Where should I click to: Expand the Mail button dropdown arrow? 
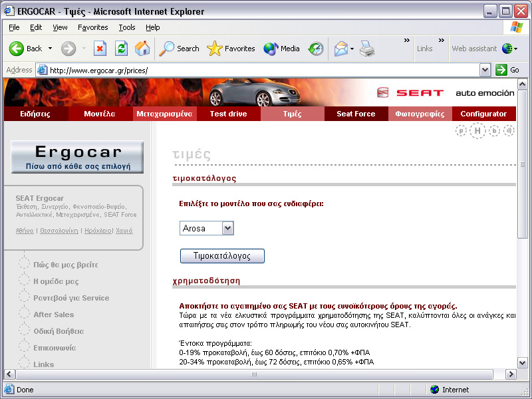point(352,49)
